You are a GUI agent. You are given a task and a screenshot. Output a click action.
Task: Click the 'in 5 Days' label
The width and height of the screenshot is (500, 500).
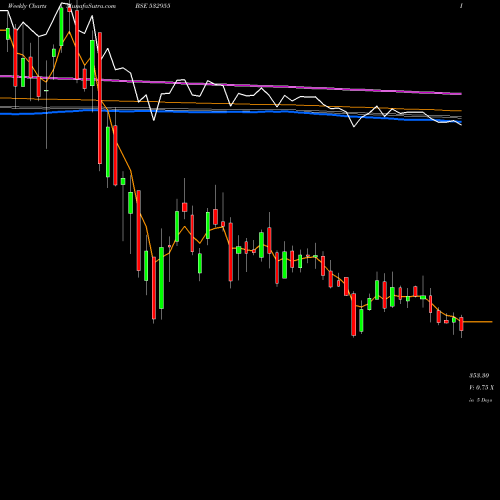pyautogui.click(x=481, y=400)
